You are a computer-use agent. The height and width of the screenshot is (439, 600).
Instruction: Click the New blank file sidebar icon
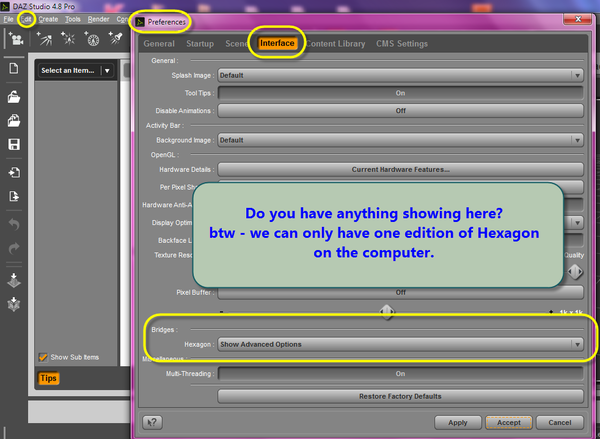pyautogui.click(x=14, y=69)
